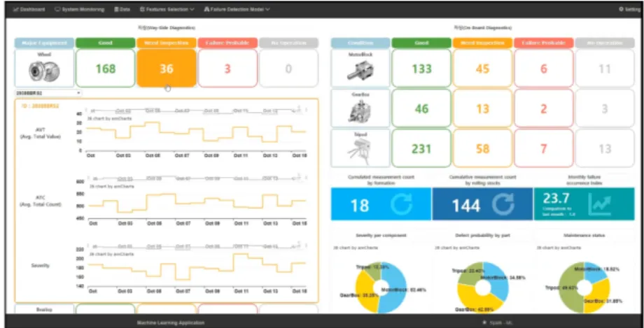Select MotorBlock No Operation card showing 11
This screenshot has height=328, width=644.
(605, 68)
